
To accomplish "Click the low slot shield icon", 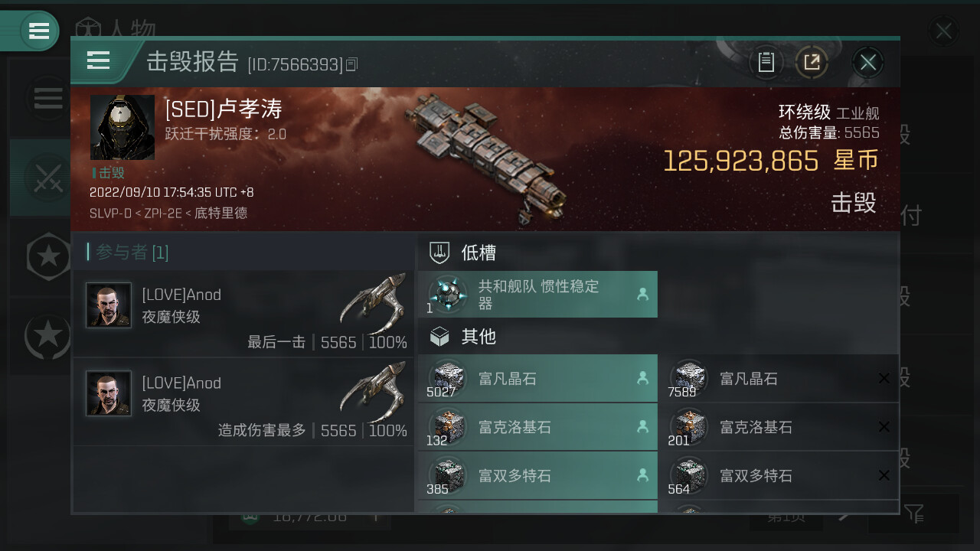I will click(x=439, y=252).
